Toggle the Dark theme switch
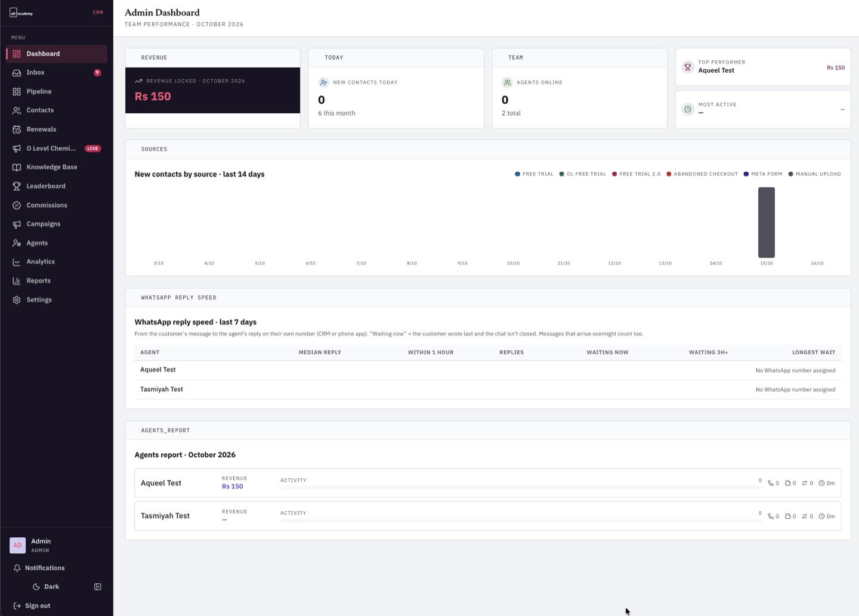 click(46, 587)
